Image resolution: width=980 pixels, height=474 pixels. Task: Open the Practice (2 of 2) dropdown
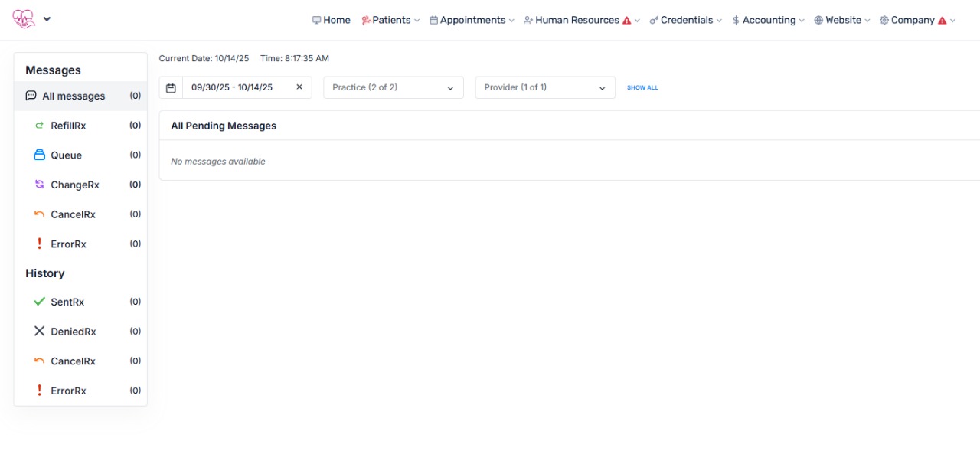393,87
